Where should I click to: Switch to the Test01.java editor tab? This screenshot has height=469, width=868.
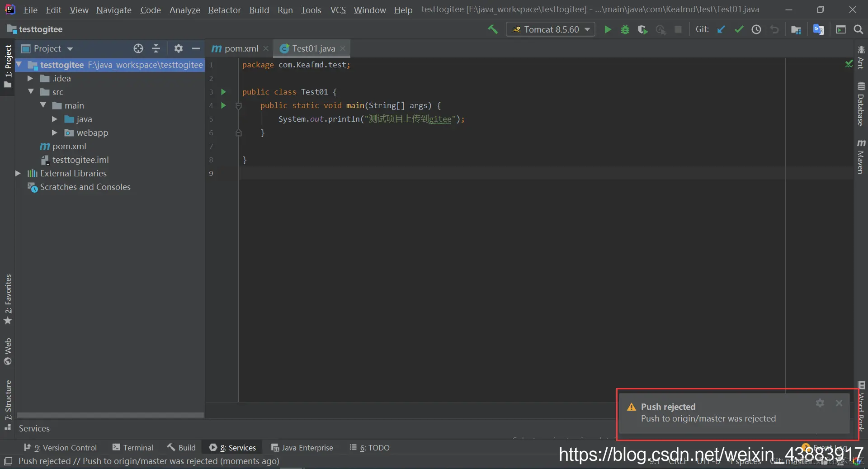[312, 48]
